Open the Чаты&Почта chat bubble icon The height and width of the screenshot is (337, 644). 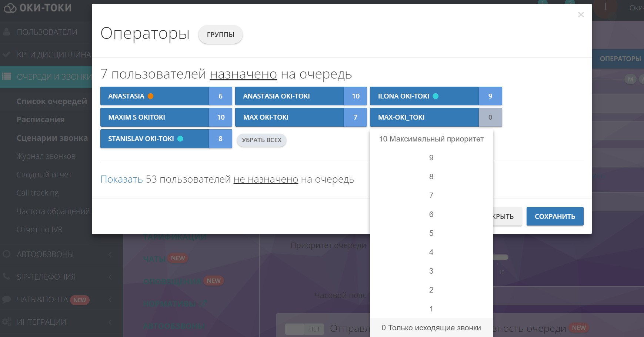point(6,299)
